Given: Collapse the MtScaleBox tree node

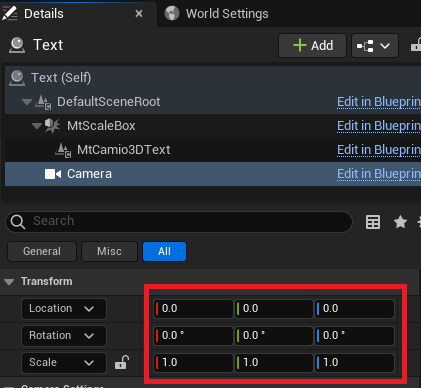Looking at the screenshot, I should click(37, 126).
